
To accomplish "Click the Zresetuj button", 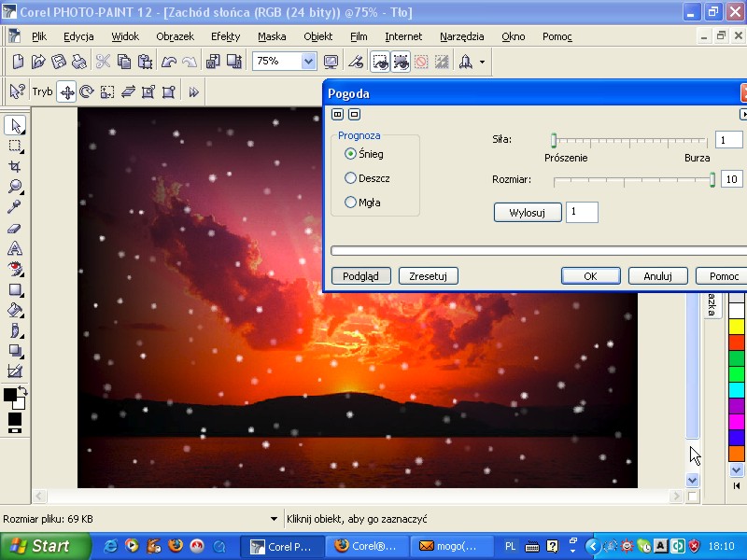I will pos(429,276).
